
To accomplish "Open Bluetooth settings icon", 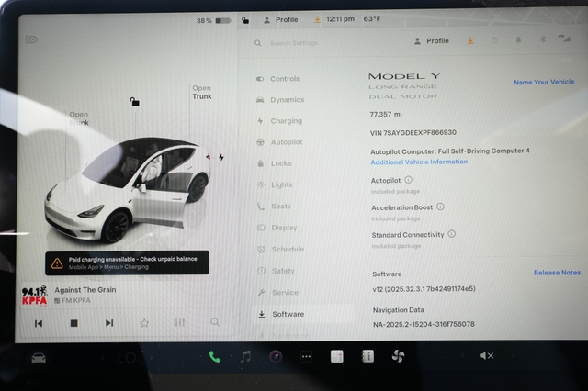I will 543,39.
